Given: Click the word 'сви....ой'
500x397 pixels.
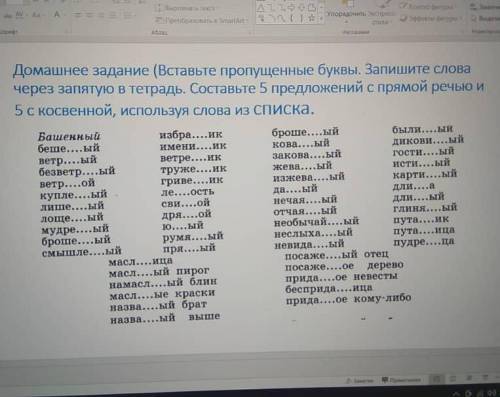Looking at the screenshot, I should coord(186,203).
